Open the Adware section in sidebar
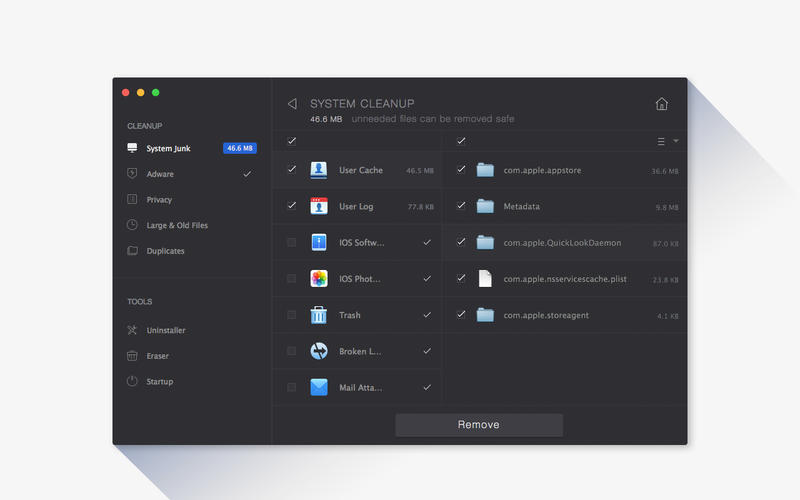 coord(160,174)
